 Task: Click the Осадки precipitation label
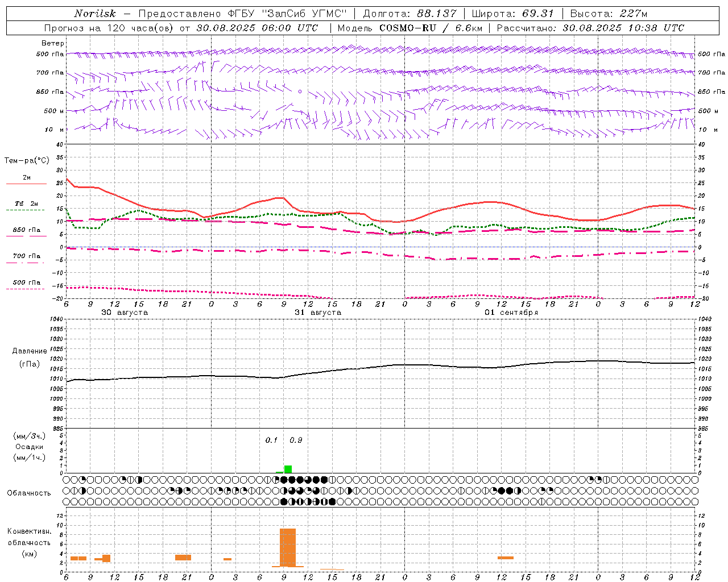[x=30, y=447]
